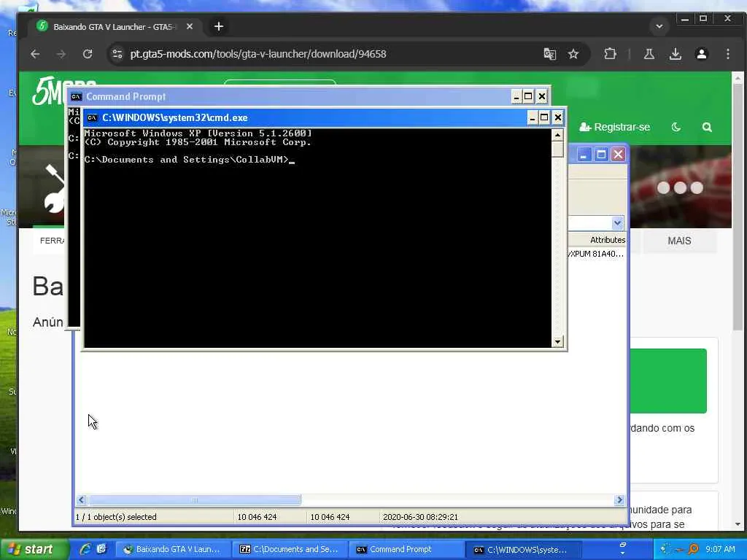Image resolution: width=747 pixels, height=560 pixels.
Task: Open the Chrome three-dot menu
Action: 728,54
